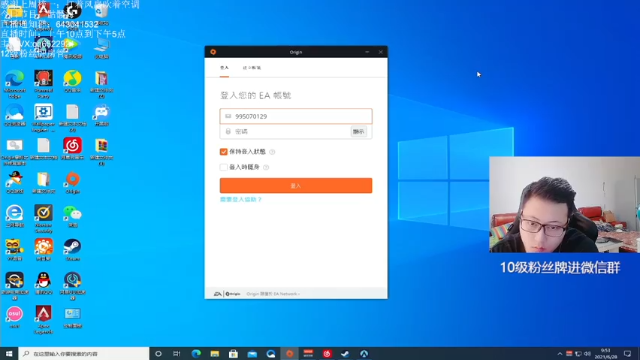Click help icon beside keep signed in

tap(272, 152)
